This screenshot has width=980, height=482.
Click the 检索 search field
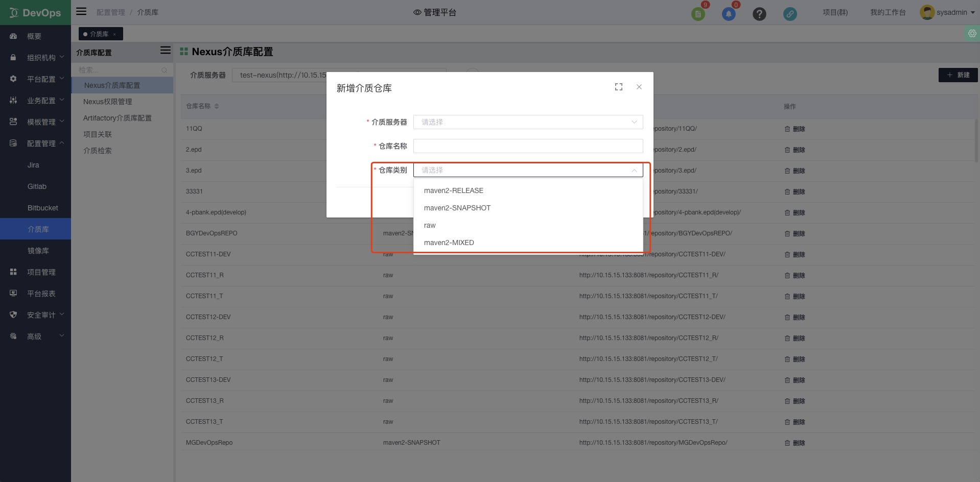click(x=122, y=70)
